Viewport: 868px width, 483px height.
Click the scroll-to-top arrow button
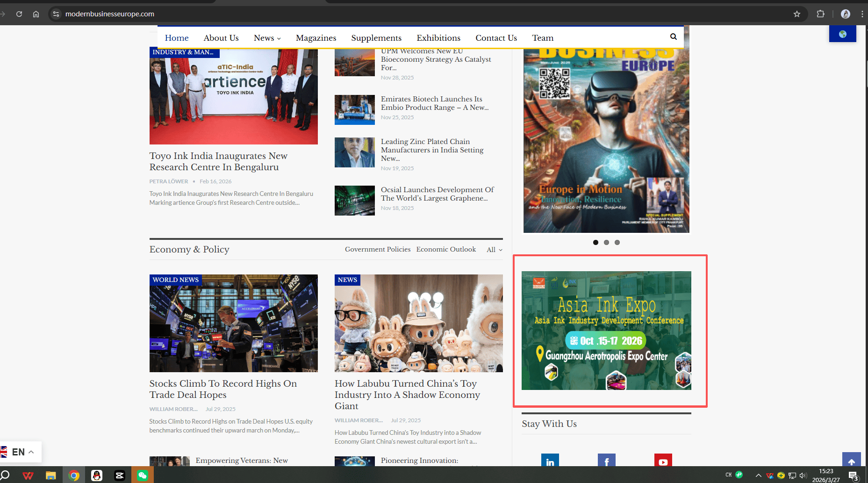point(851,461)
